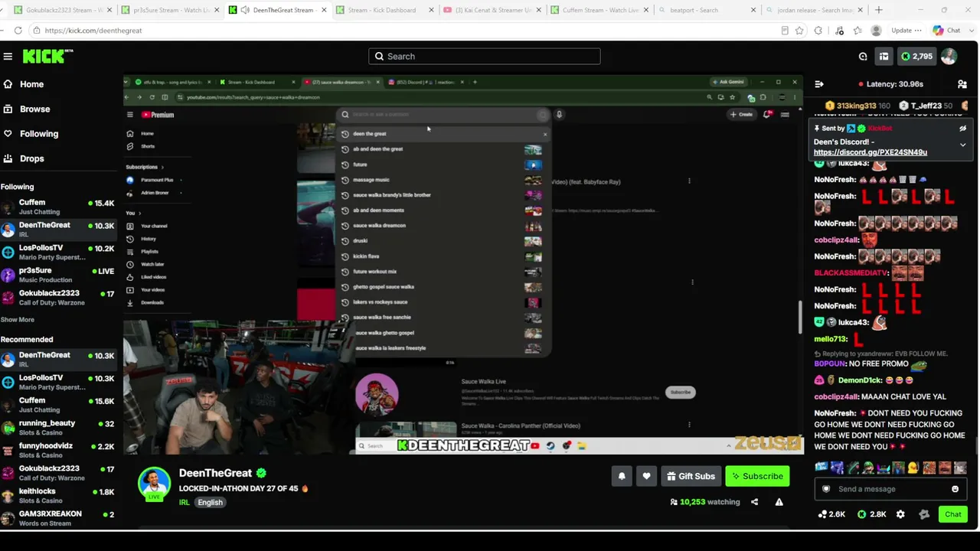
Task: Open the discord.gg/PXE24SN49u link
Action: 870,152
